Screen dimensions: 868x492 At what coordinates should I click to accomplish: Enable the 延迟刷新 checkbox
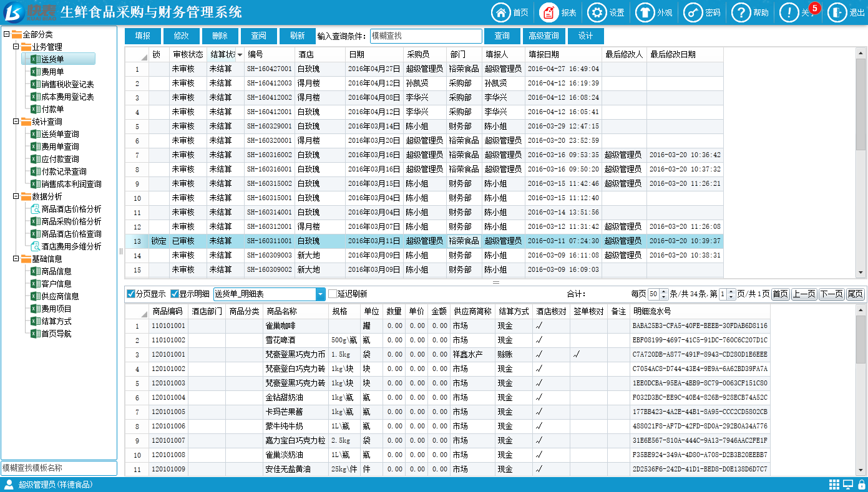(333, 294)
